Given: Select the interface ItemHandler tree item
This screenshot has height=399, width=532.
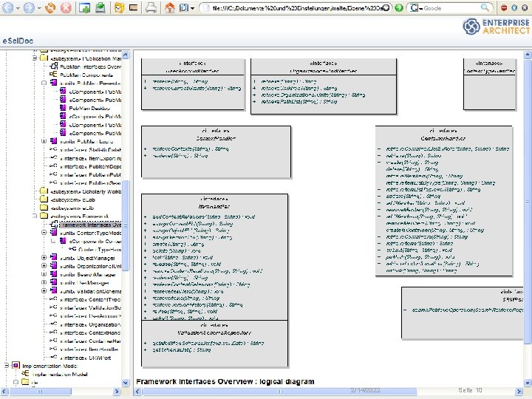Looking at the screenshot, I should (89, 349).
